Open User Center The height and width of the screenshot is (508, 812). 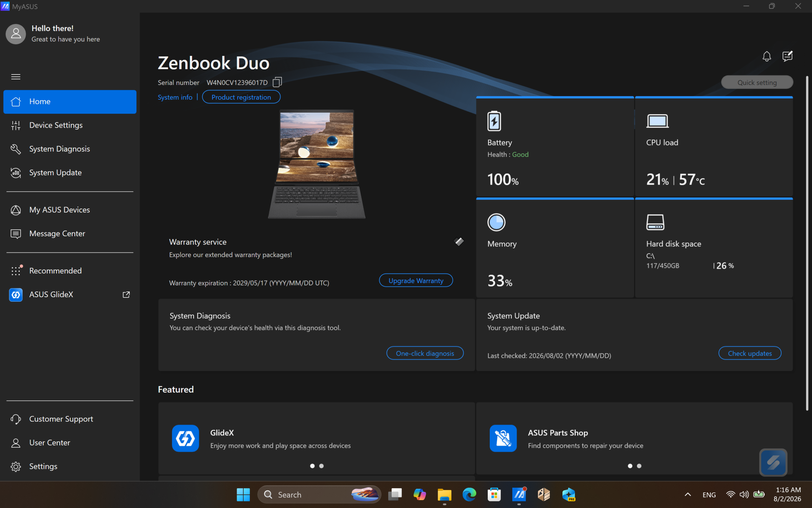pyautogui.click(x=70, y=443)
